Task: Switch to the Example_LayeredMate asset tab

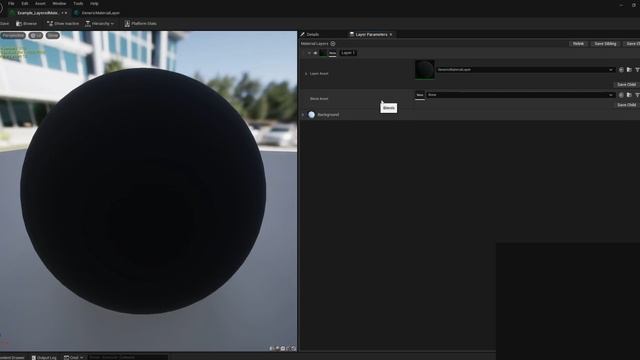Action: 37,13
